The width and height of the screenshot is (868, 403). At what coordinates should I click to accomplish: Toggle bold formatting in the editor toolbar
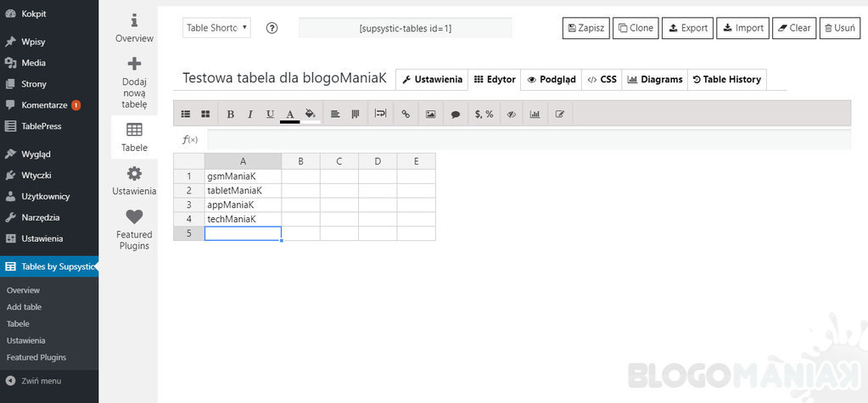pyautogui.click(x=230, y=114)
